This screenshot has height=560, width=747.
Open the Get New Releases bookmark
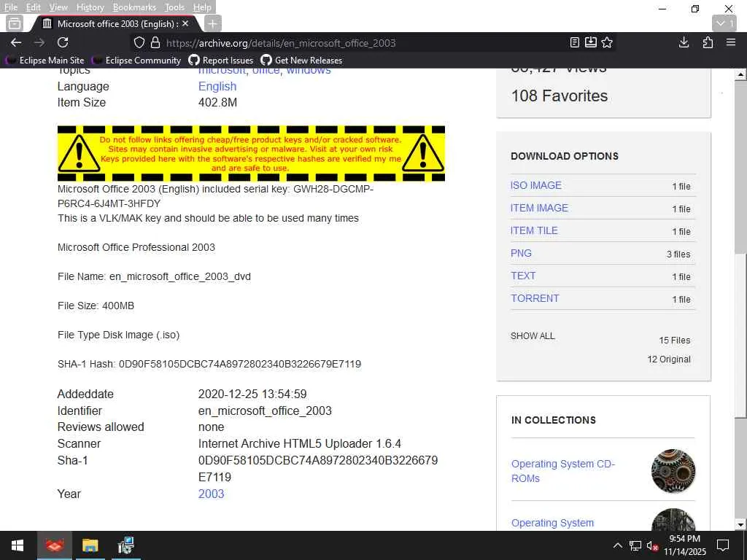click(x=301, y=61)
